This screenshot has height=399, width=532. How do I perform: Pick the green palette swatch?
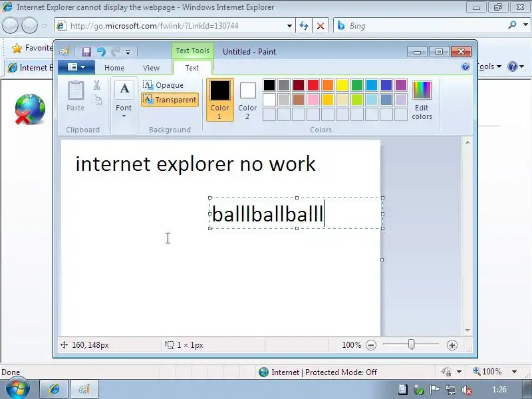tap(357, 85)
